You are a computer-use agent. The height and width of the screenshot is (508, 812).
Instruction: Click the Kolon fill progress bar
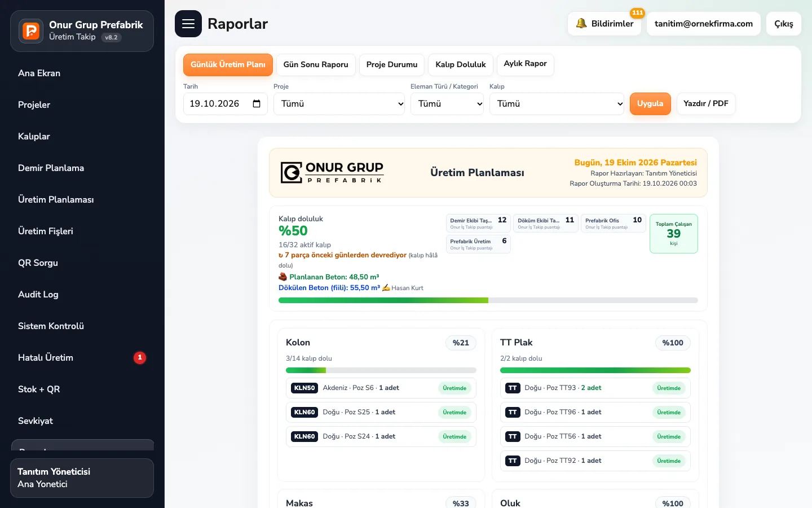(x=381, y=370)
